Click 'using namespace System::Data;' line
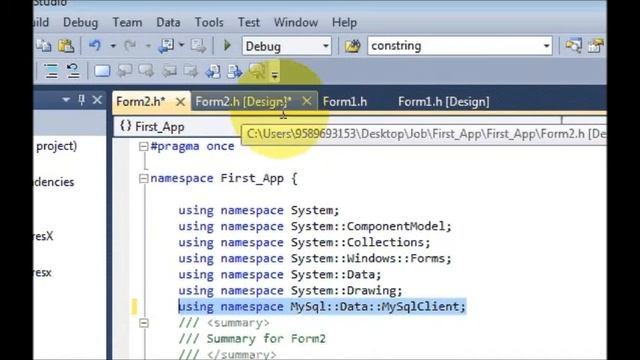 pos(280,275)
